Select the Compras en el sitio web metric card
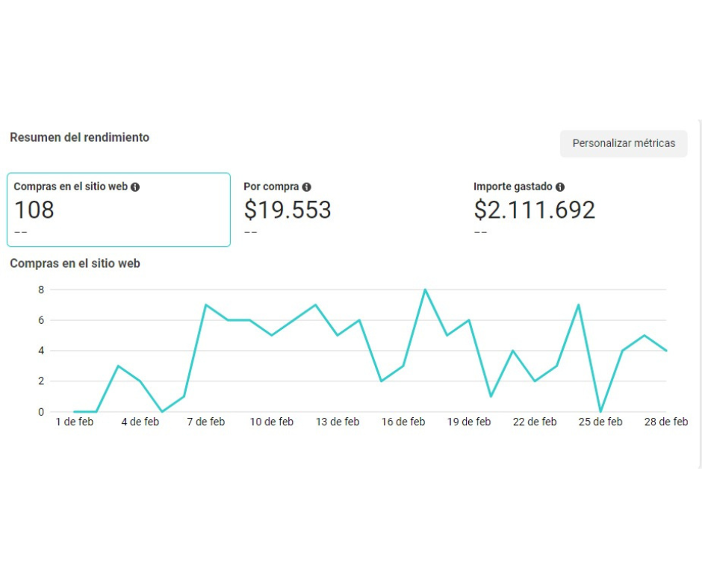 click(119, 210)
